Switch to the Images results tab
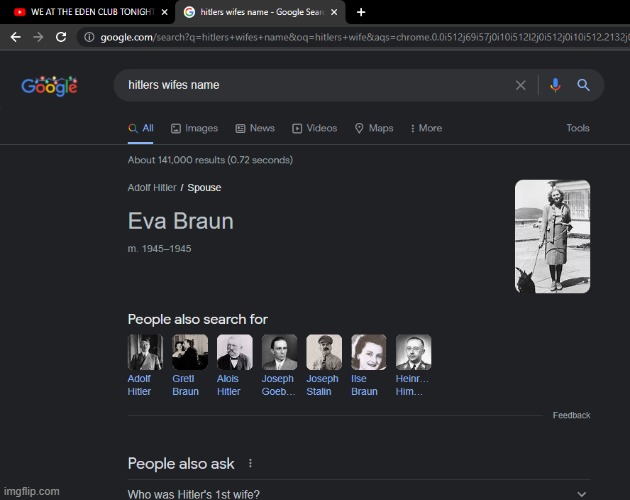630x500 pixels. click(194, 128)
